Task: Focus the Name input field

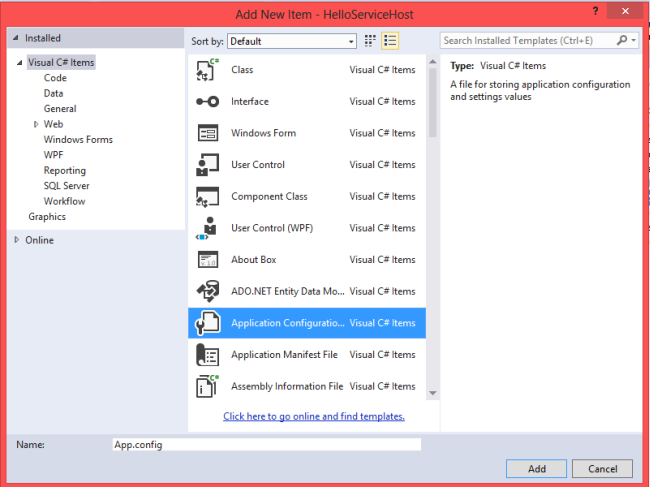Action: click(267, 445)
